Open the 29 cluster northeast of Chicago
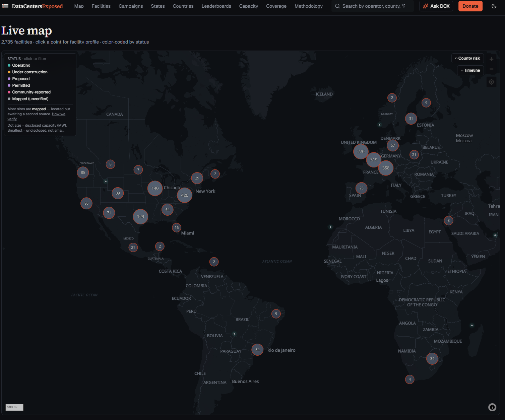 tap(197, 178)
